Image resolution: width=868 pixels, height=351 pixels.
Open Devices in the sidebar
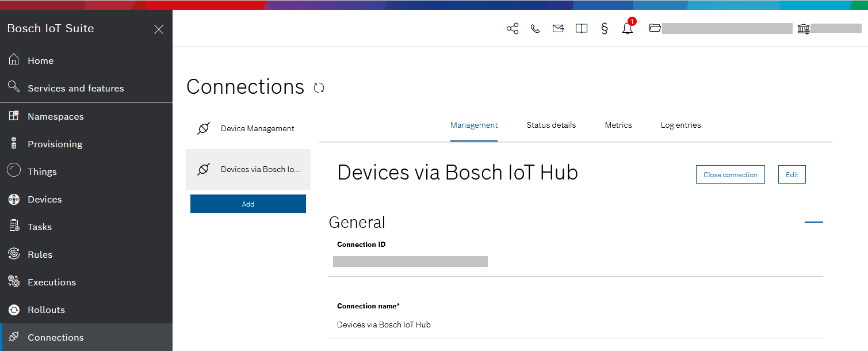tap(86, 199)
